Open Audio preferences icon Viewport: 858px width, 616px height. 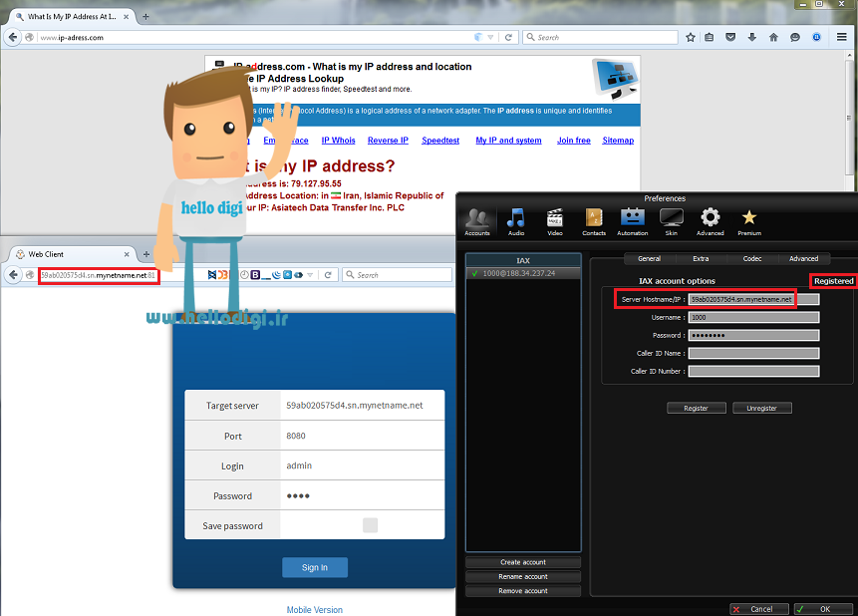(515, 222)
